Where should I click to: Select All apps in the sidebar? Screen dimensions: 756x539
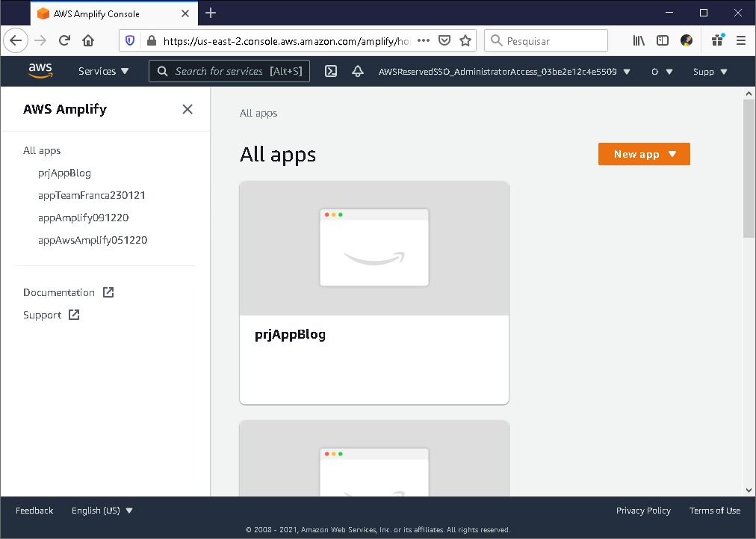click(42, 150)
